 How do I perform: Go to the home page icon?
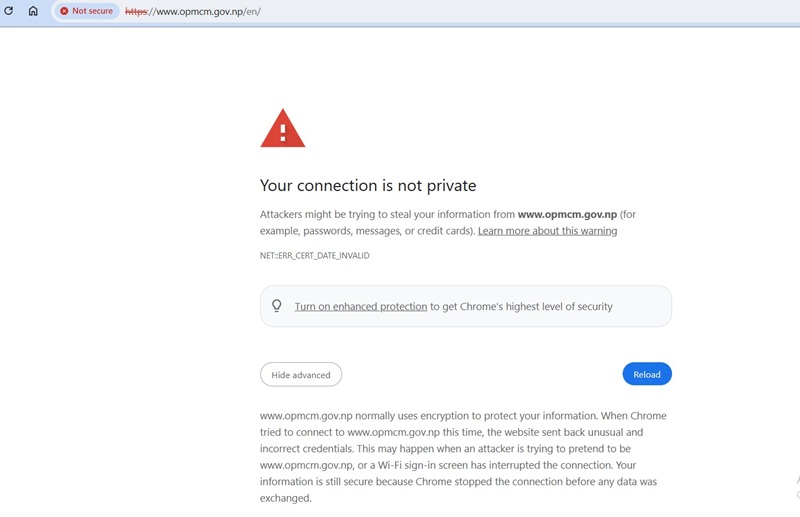point(33,11)
